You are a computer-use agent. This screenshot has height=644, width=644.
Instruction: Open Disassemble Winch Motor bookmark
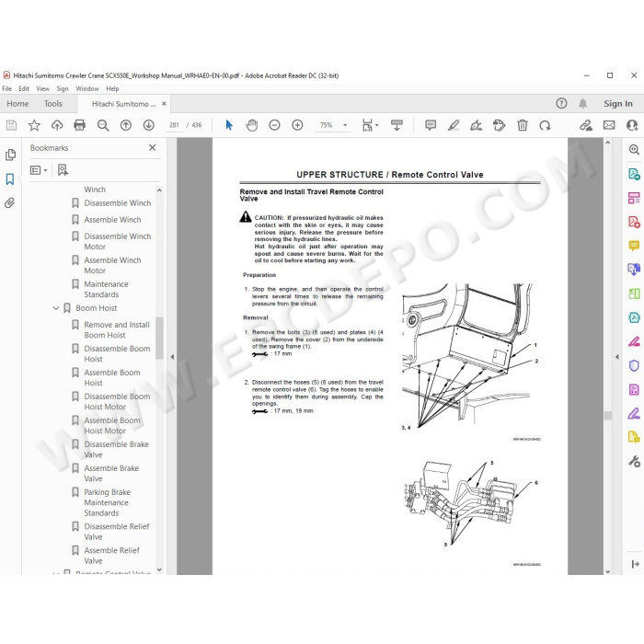tap(117, 241)
